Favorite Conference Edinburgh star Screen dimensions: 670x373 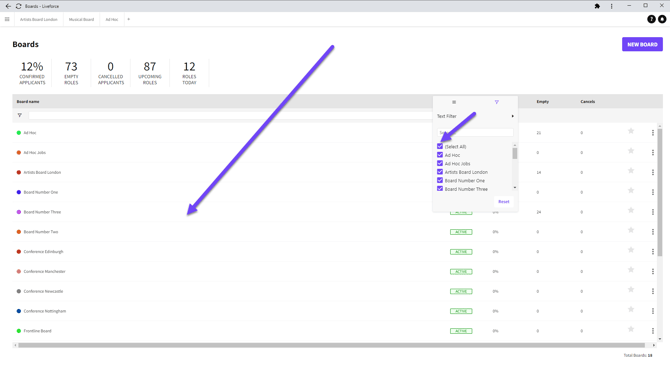click(631, 250)
